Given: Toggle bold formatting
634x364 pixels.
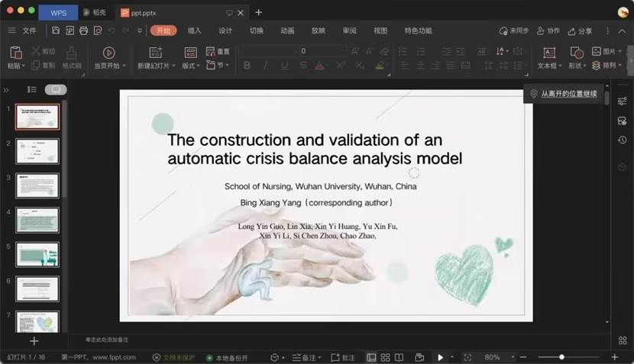Looking at the screenshot, I should coord(247,66).
